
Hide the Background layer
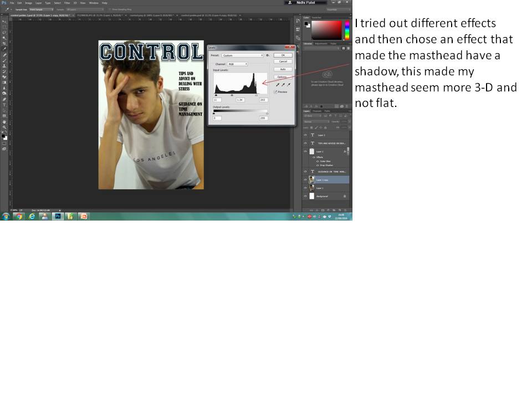[305, 196]
